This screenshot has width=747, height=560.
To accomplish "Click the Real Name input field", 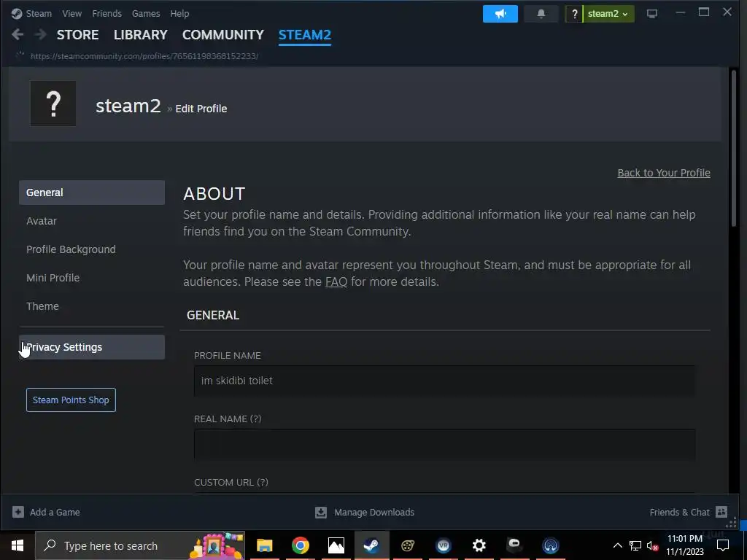I will point(444,444).
